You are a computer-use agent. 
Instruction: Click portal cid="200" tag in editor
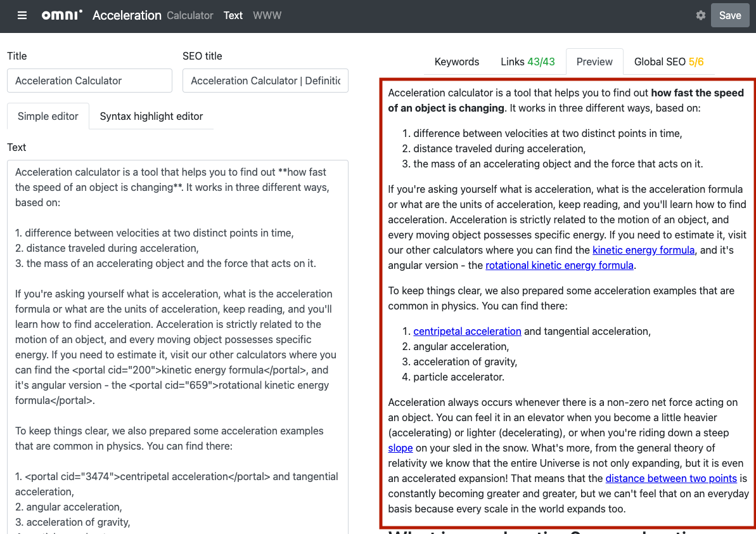point(117,370)
